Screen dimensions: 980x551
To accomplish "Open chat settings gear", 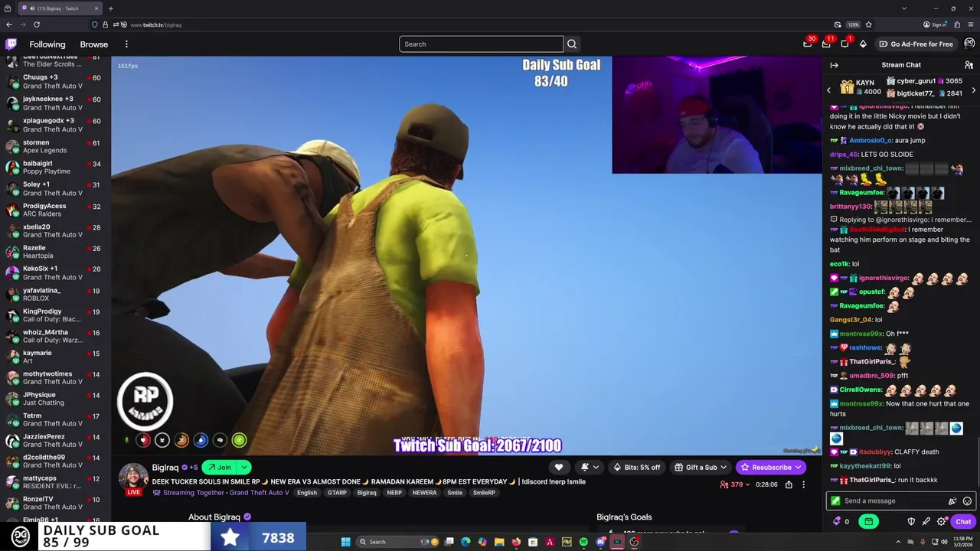I will [x=942, y=521].
